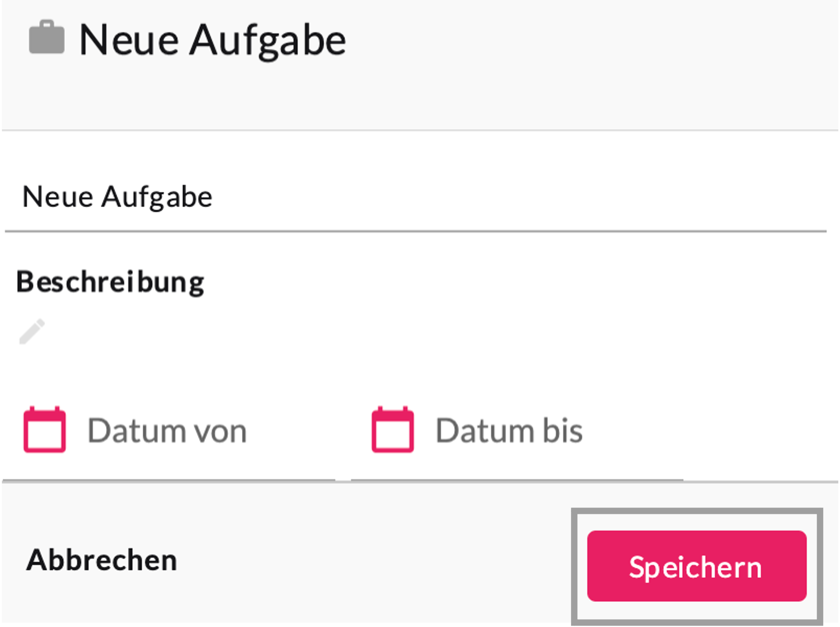This screenshot has height=627, width=840.
Task: Click the underline beneath Datum bis
Action: tap(517, 480)
